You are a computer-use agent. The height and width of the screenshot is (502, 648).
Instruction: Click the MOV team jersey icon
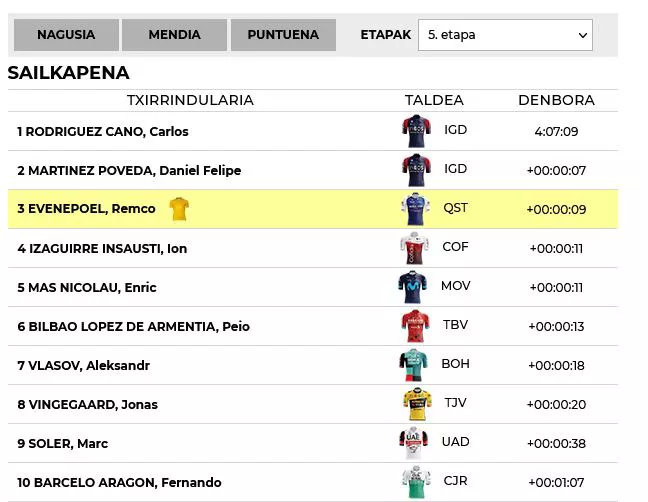coord(415,287)
